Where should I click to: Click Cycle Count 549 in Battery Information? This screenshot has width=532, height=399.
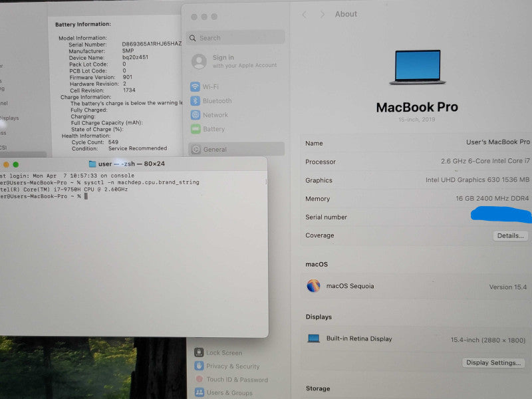pyautogui.click(x=95, y=142)
